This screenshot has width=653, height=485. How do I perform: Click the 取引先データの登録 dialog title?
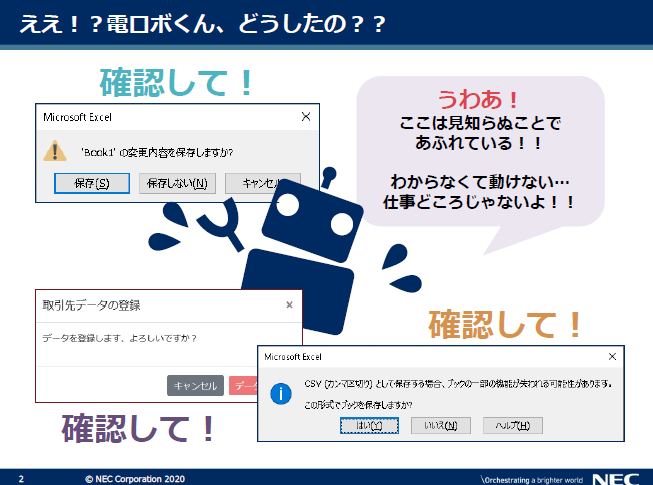pos(91,305)
